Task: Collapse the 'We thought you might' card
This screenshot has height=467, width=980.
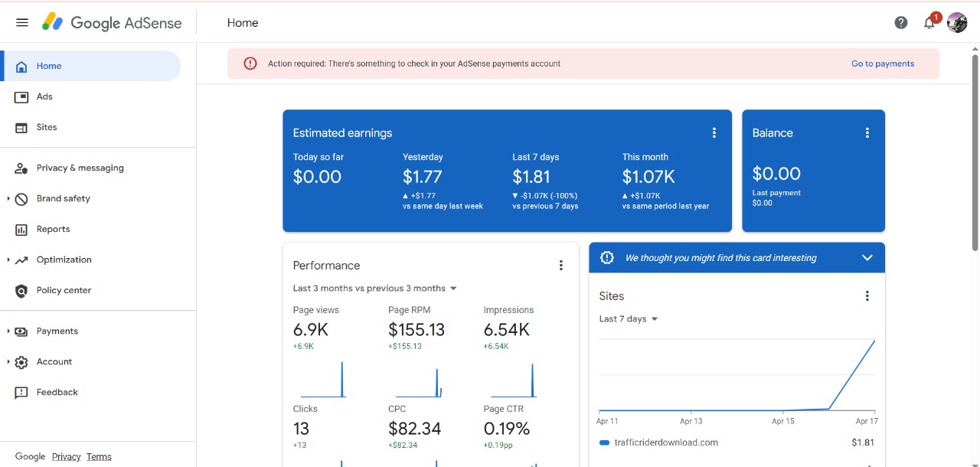Action: tap(867, 258)
